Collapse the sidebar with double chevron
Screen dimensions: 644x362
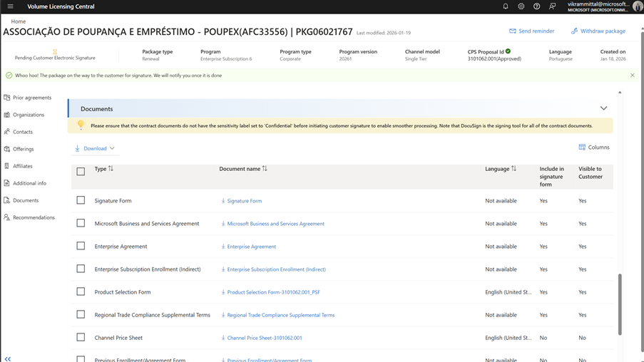pyautogui.click(x=7, y=358)
